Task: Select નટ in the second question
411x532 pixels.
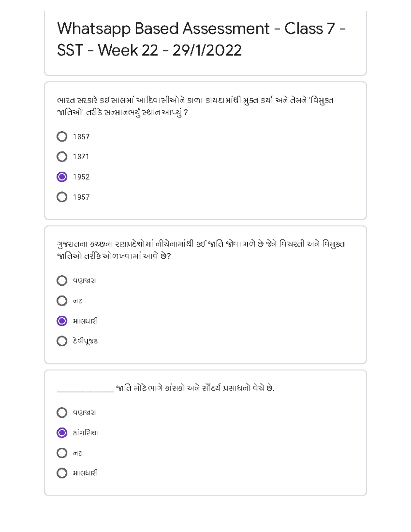Action: tap(62, 301)
